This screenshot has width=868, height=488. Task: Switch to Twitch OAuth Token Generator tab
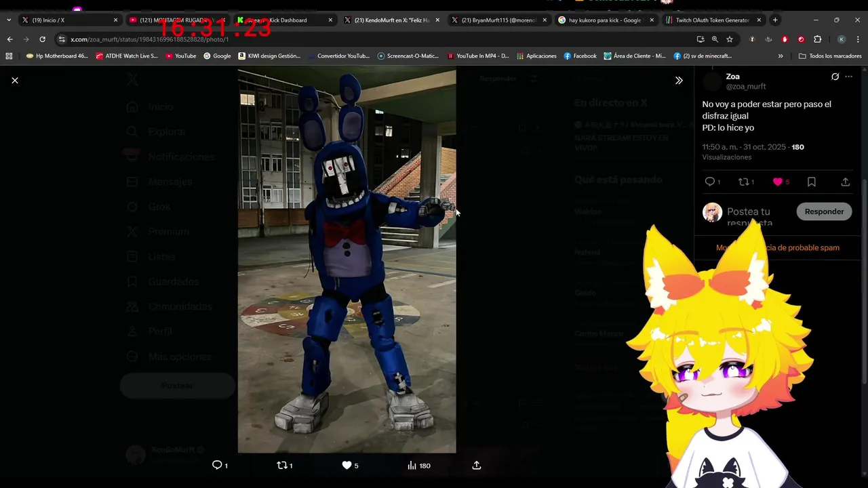(x=713, y=20)
